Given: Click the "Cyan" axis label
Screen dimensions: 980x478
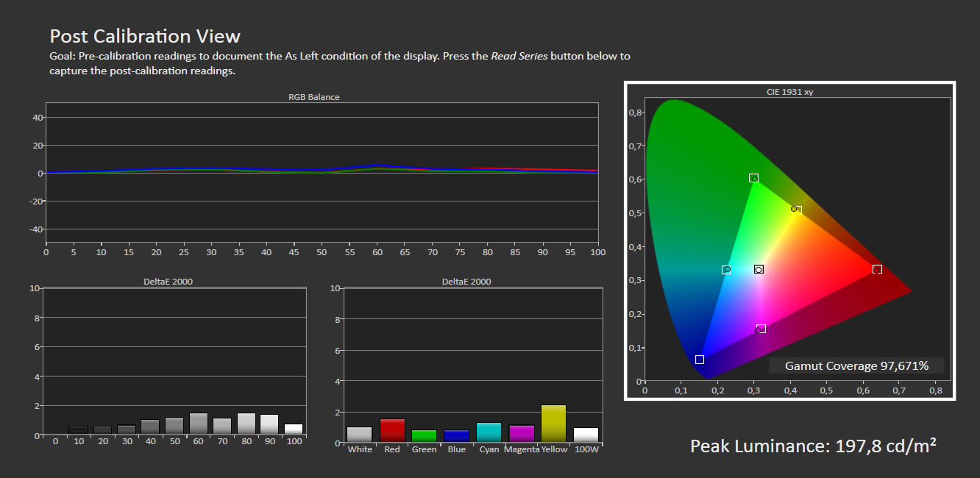Looking at the screenshot, I should coord(489,449).
